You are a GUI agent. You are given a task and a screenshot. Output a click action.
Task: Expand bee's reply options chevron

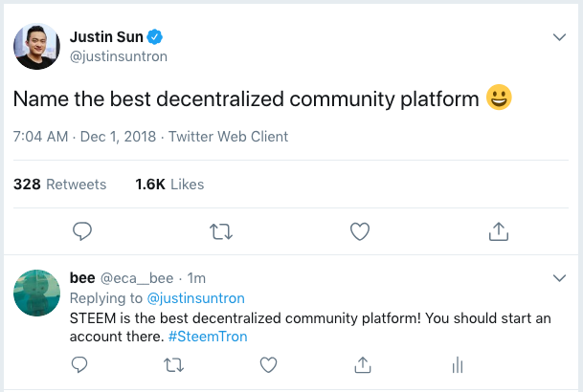point(560,278)
